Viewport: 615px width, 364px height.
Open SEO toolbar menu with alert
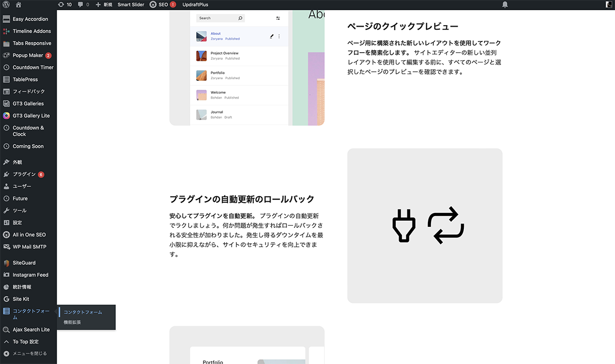[162, 5]
